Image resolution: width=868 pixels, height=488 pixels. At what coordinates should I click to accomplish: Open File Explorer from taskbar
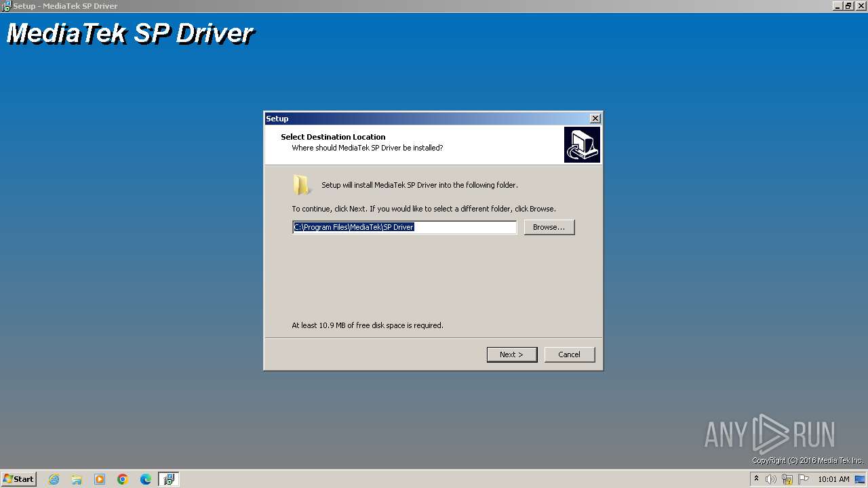pos(77,479)
